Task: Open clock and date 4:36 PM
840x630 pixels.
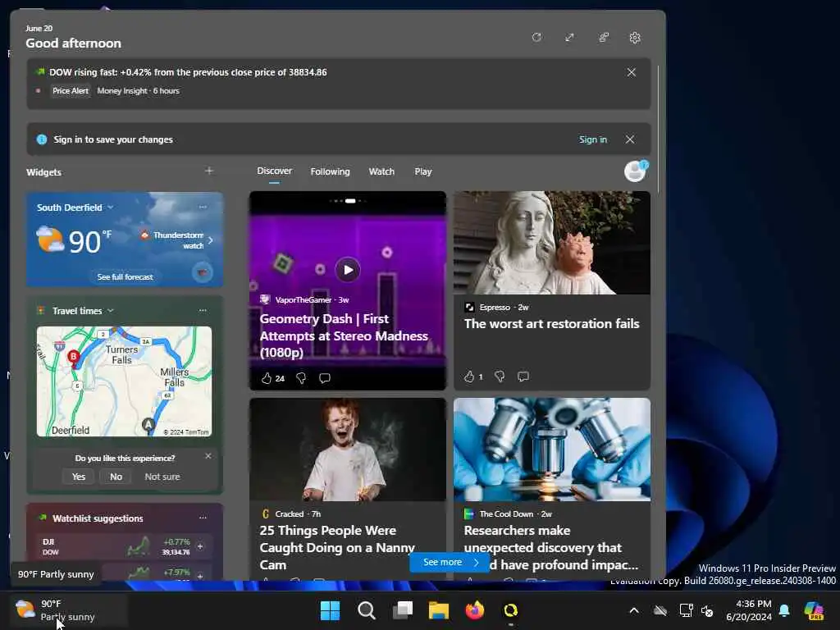Action: pyautogui.click(x=749, y=610)
